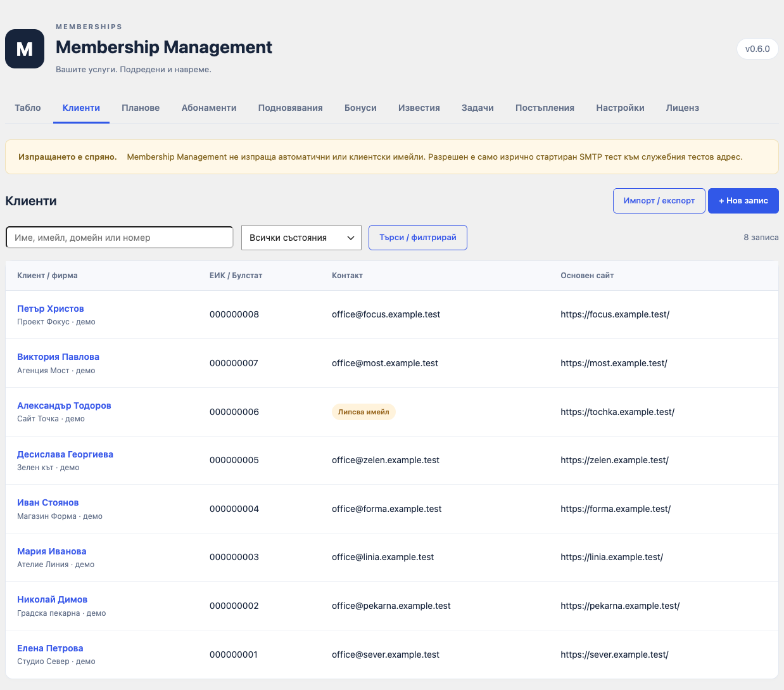The height and width of the screenshot is (690, 784).
Task: Click email office@sever.example.test
Action: pos(386,655)
